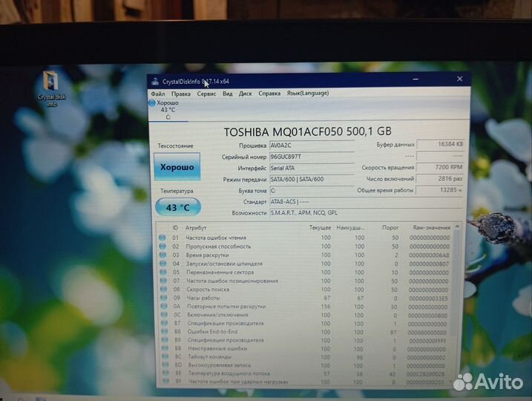The image size is (532, 401).
Task: Click the Стандарт field ATA8-ACS
Action: 366,202
